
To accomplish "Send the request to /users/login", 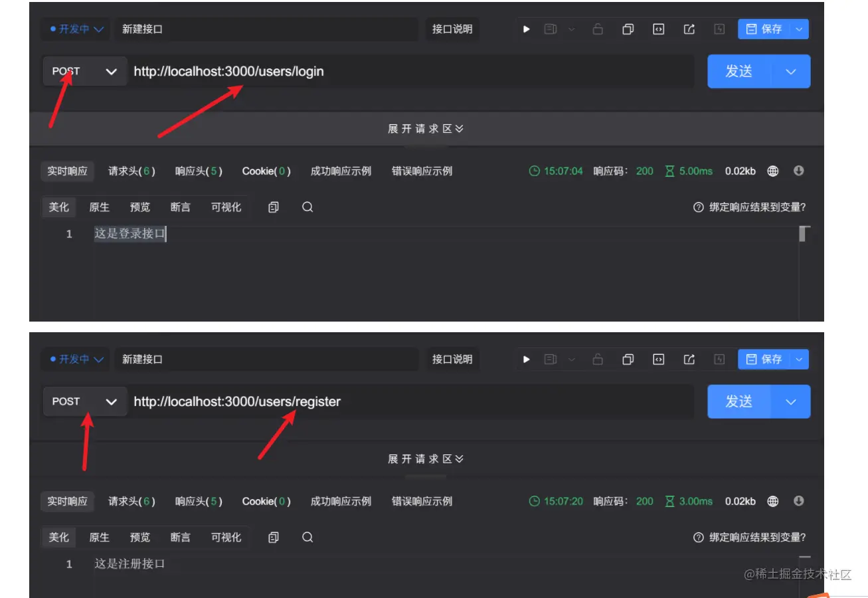I will click(x=739, y=71).
